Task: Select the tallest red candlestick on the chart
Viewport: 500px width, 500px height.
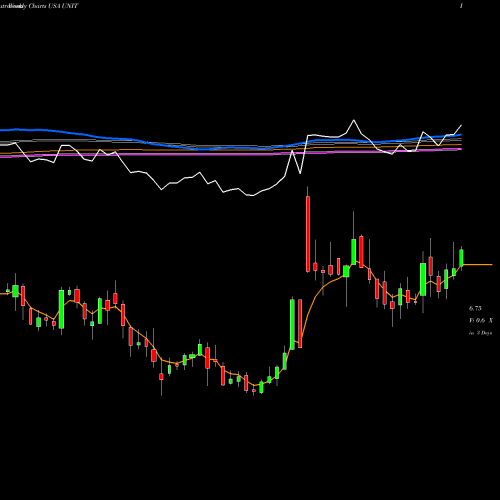Action: click(308, 234)
